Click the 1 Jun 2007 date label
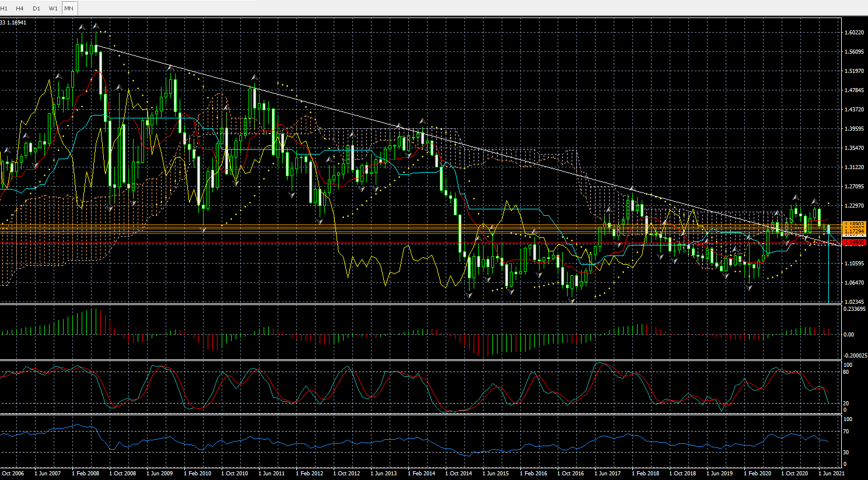 [48, 474]
